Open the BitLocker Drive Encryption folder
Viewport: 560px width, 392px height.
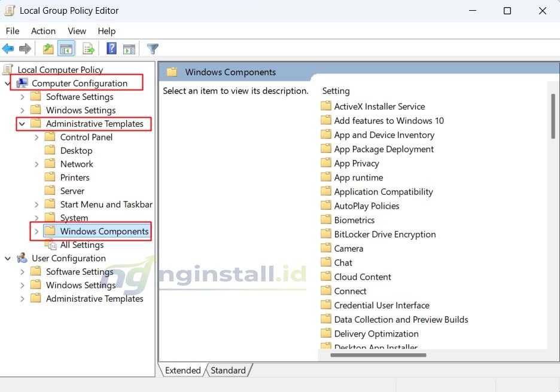(x=384, y=234)
